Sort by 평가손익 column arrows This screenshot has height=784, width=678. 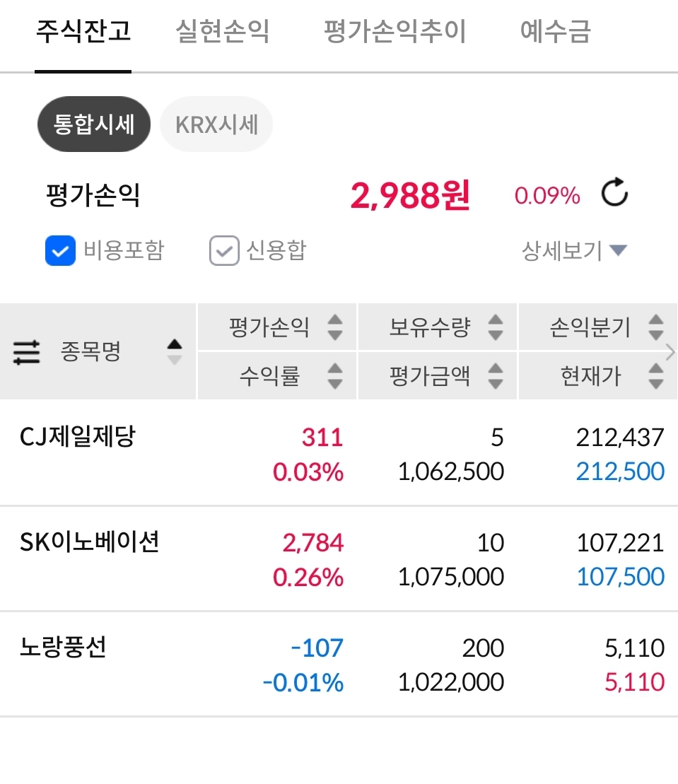point(335,327)
